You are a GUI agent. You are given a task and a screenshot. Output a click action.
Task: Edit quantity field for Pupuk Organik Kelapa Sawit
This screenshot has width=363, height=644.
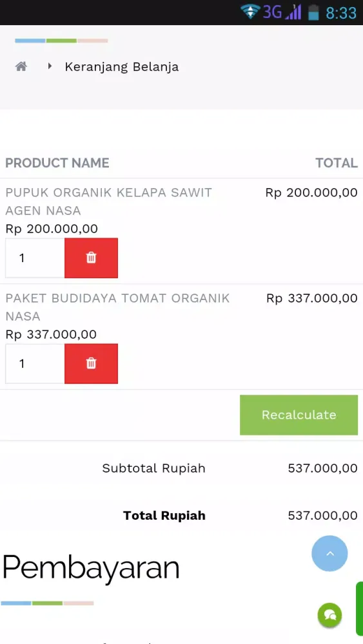pos(35,258)
